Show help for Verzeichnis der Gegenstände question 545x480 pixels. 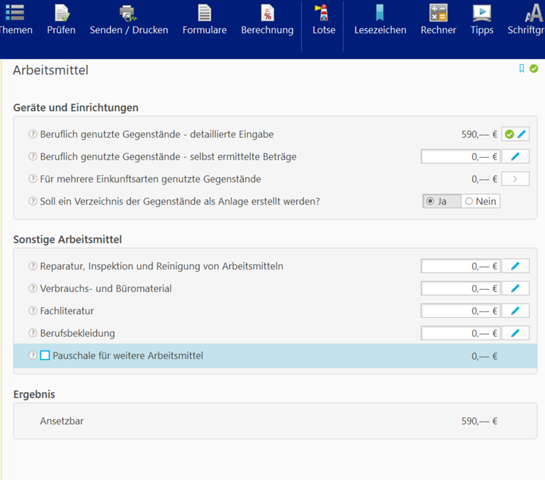coord(33,201)
